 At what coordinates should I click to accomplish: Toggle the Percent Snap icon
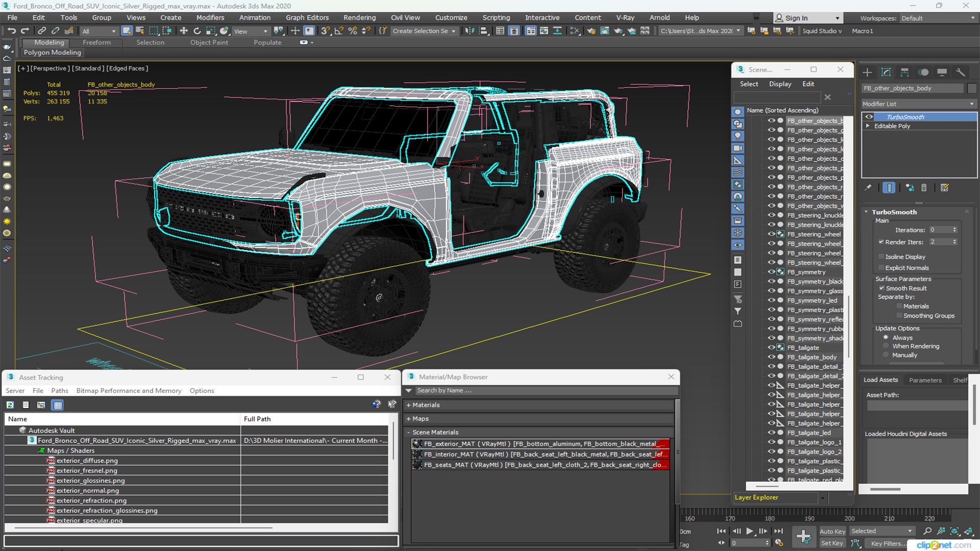coord(352,31)
